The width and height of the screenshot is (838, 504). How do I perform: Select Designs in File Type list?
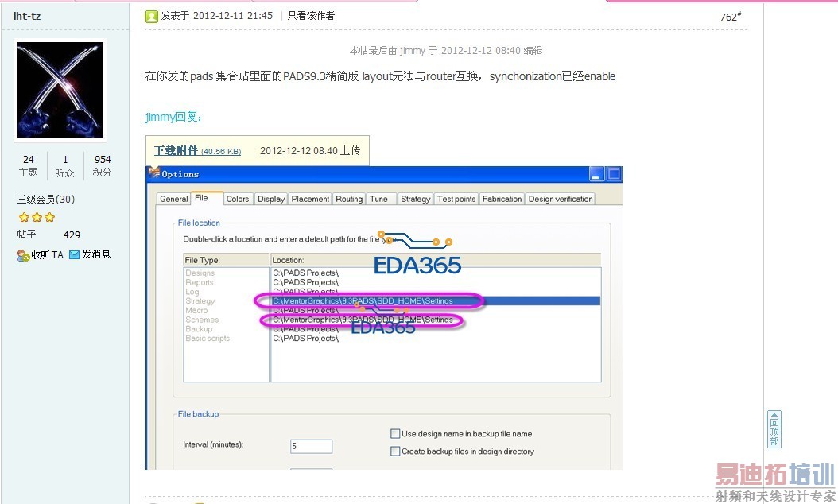tap(200, 273)
